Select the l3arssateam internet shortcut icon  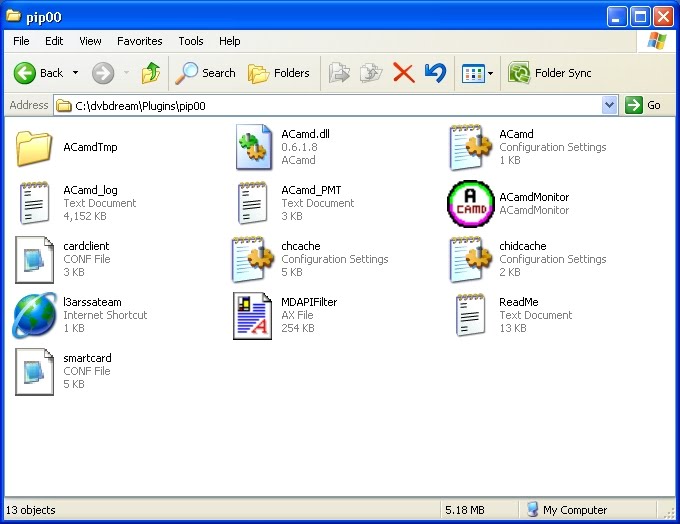[x=34, y=315]
